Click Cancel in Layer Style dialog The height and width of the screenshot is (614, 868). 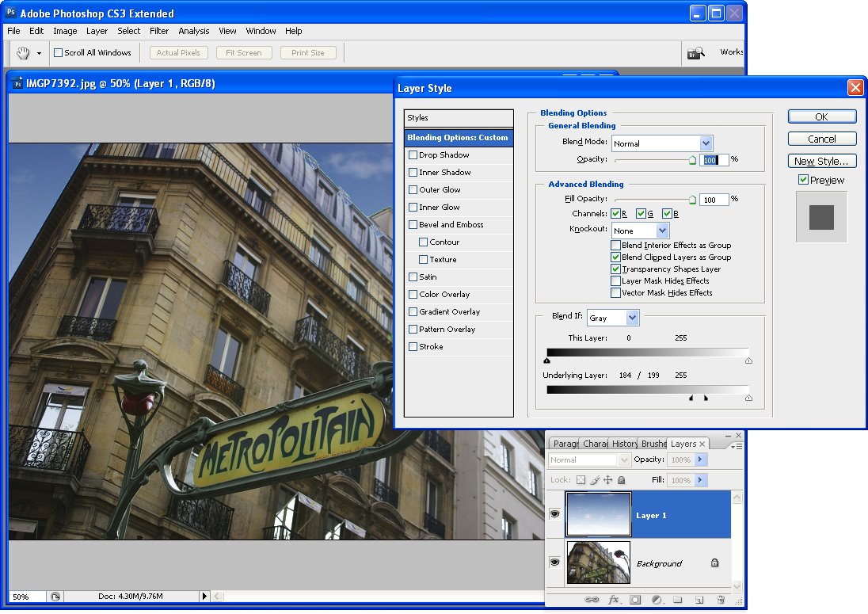822,139
